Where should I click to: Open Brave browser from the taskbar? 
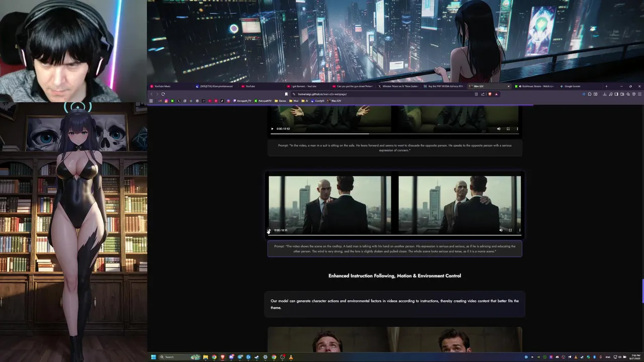(x=223, y=357)
